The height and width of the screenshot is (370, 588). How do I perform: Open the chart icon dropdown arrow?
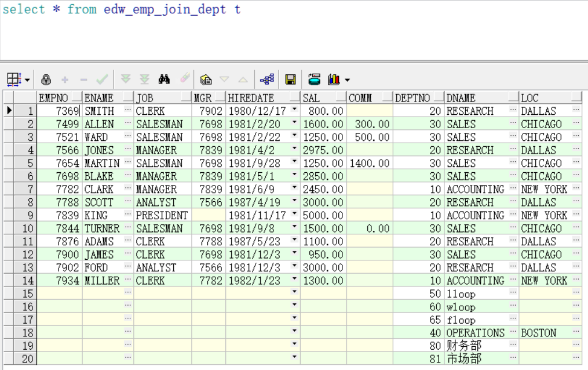(x=347, y=80)
